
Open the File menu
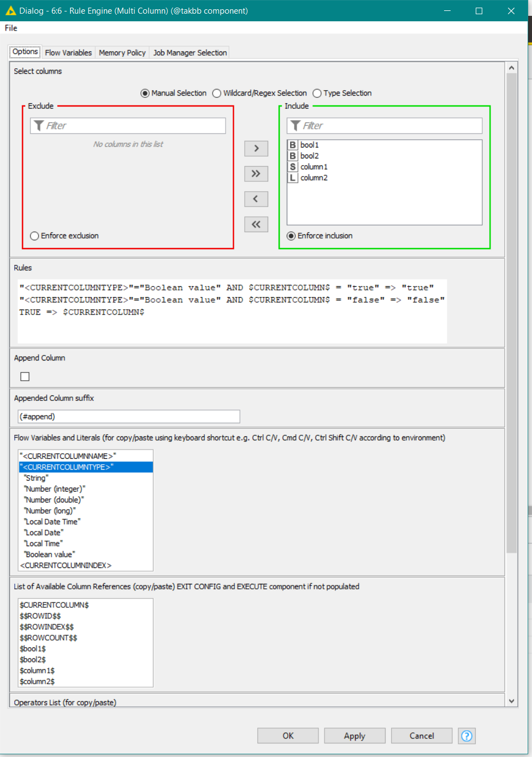coord(10,28)
